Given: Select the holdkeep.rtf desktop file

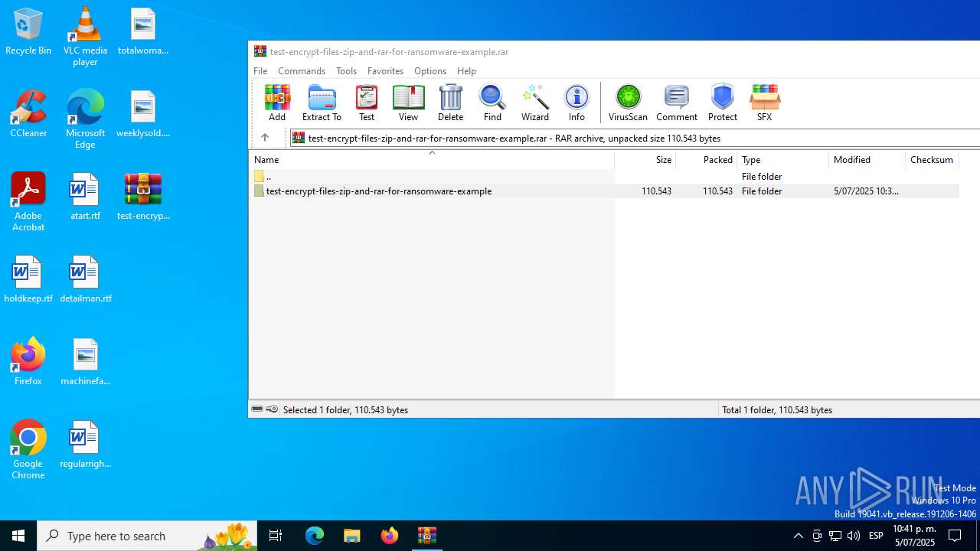Looking at the screenshot, I should (28, 279).
